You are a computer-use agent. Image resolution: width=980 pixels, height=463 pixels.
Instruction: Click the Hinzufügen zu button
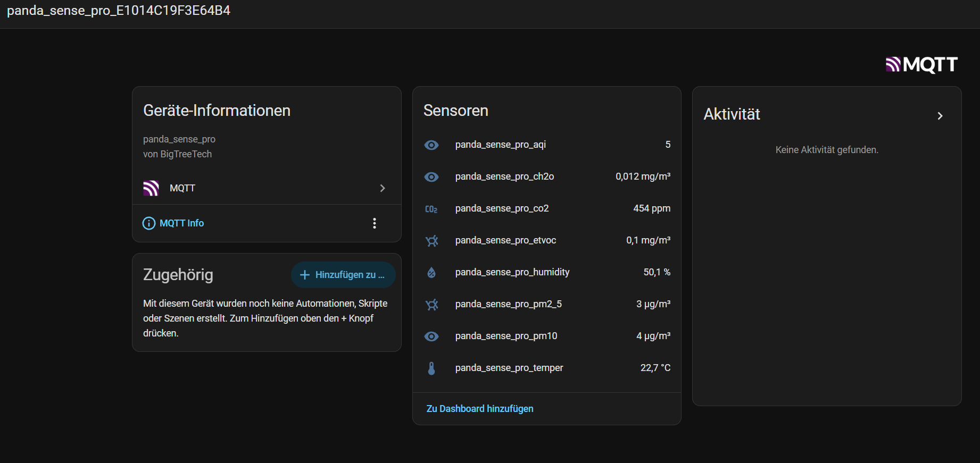coord(343,275)
